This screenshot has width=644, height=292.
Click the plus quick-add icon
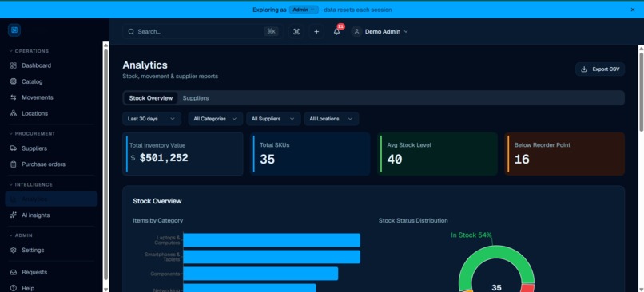[316, 32]
